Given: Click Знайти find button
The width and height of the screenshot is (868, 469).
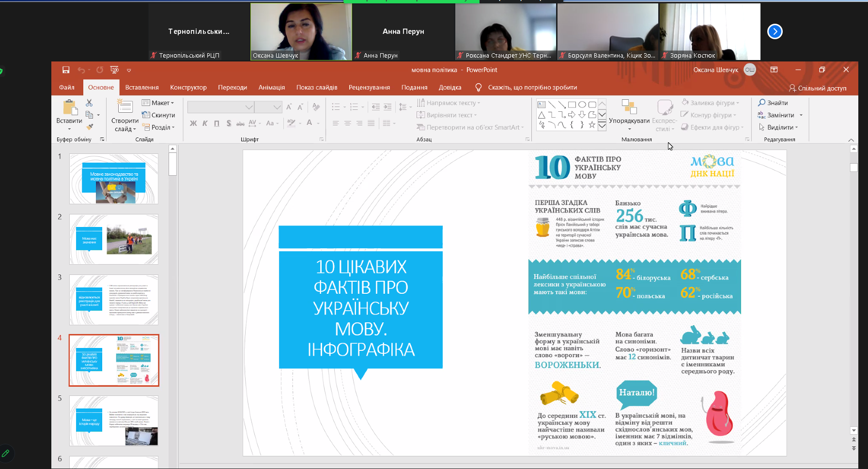Looking at the screenshot, I should coord(773,103).
